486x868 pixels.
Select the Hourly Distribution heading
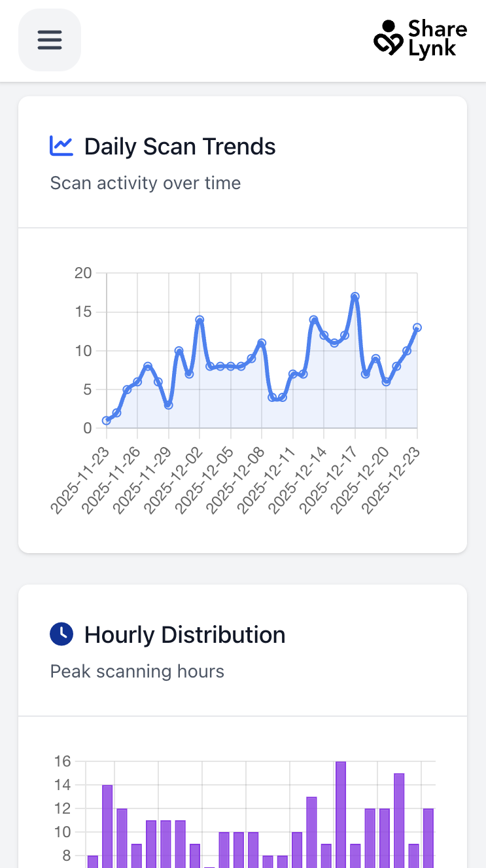(x=184, y=635)
